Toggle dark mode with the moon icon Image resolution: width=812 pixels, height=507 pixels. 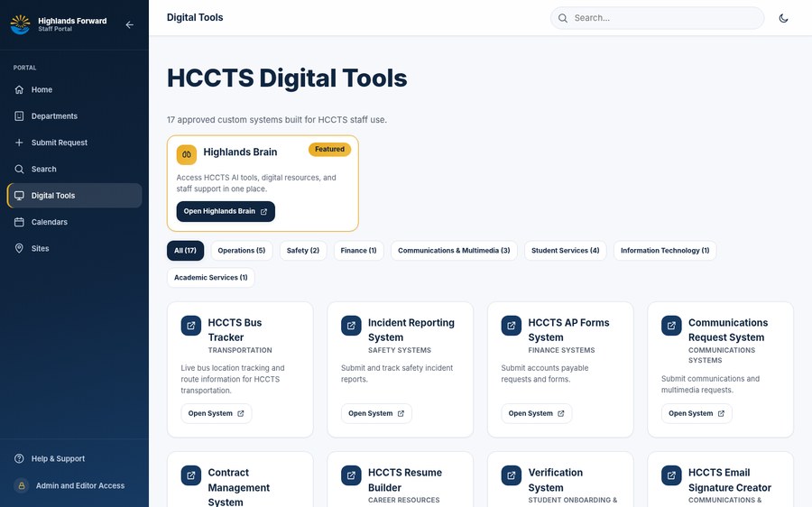point(783,18)
